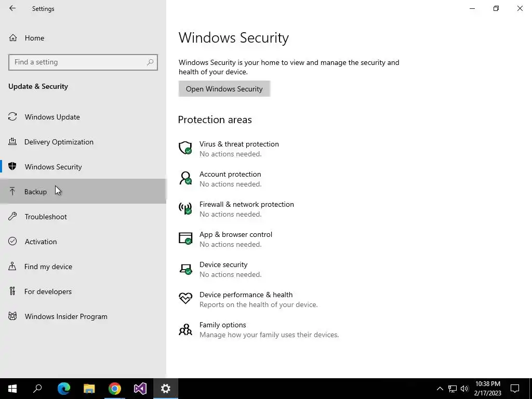Click the Backup upload arrow icon
The width and height of the screenshot is (532, 399).
tap(12, 191)
